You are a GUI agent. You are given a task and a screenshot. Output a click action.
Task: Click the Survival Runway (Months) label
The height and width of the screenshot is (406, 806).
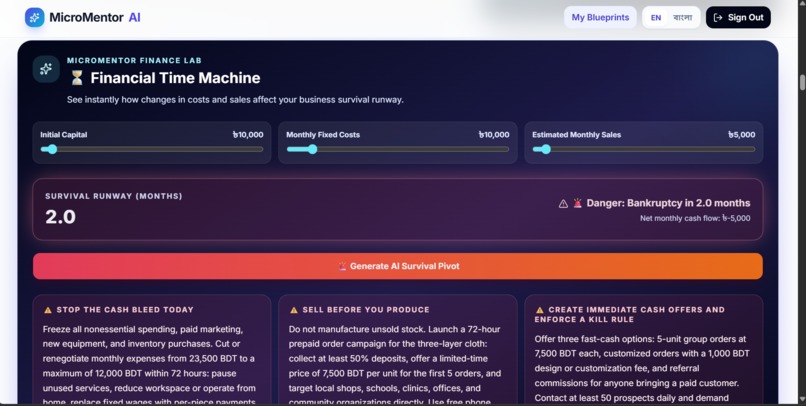(x=114, y=196)
